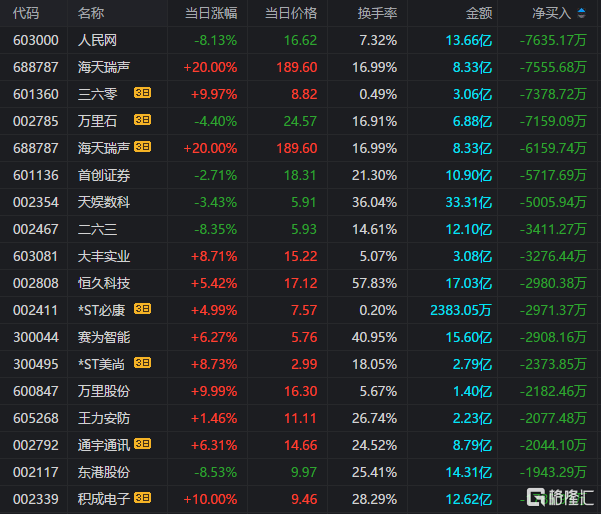
Task: Click the -7635.17万 net buy value
Action: pos(553,40)
